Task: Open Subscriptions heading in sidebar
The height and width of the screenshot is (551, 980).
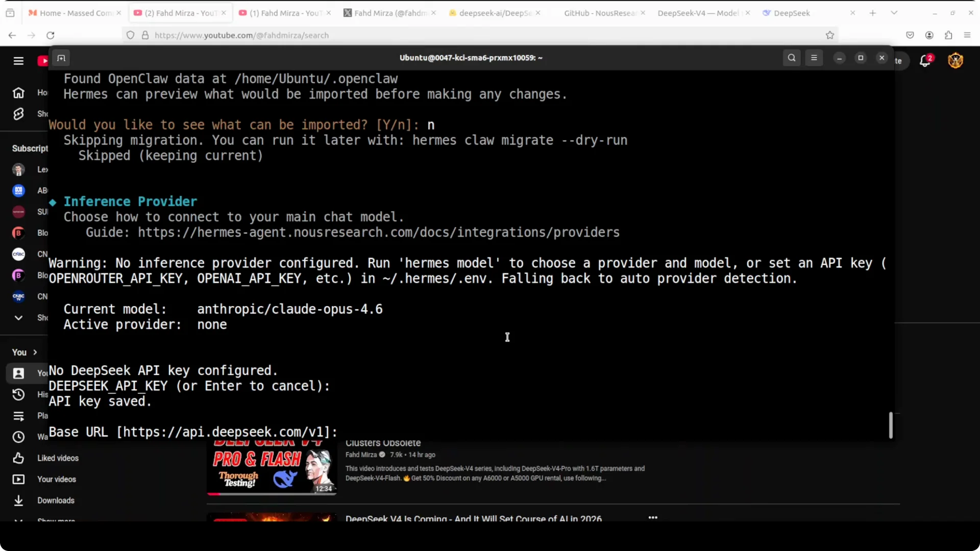Action: [30, 148]
